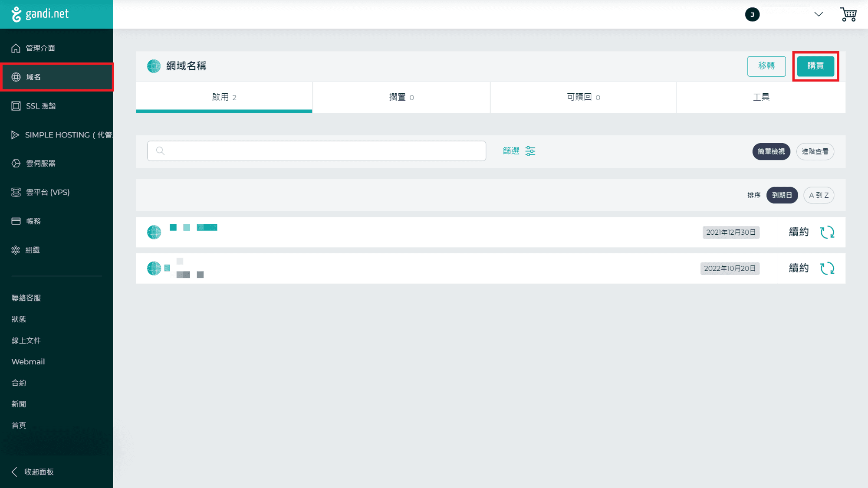Screen dimensions: 868x488
Task: Open 狀態 status link
Action: tap(19, 319)
